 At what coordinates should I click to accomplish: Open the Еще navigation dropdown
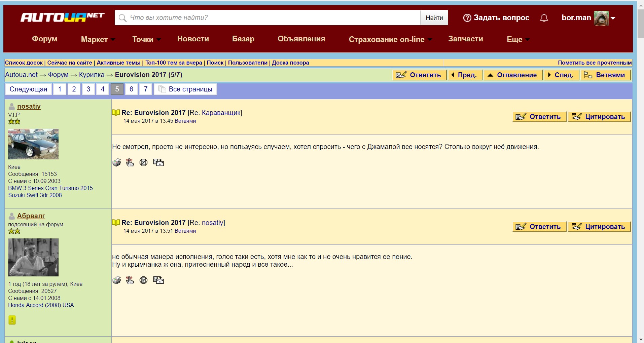pos(518,39)
